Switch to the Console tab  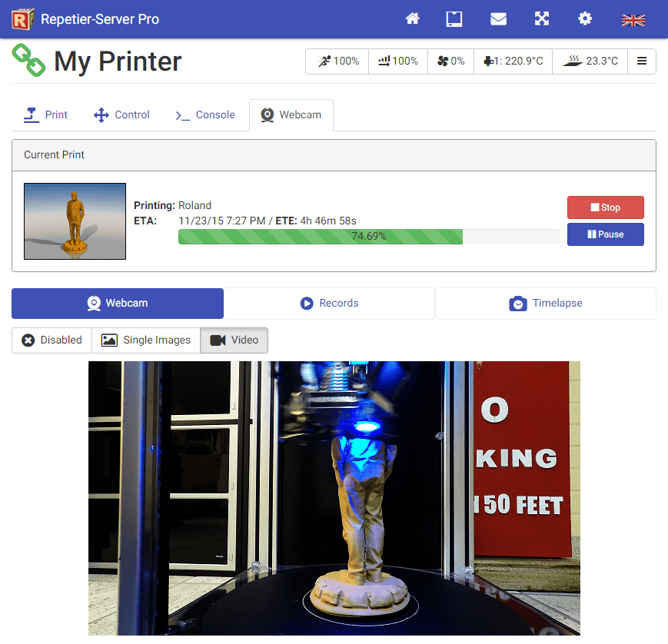click(204, 115)
